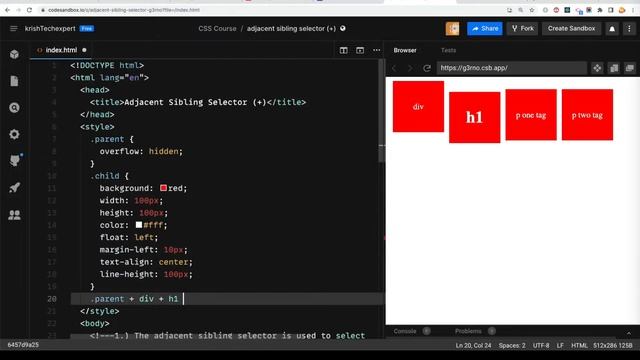This screenshot has width=640, height=360.
Task: Open Chrome extensions puzzle icon
Action: [600, 10]
